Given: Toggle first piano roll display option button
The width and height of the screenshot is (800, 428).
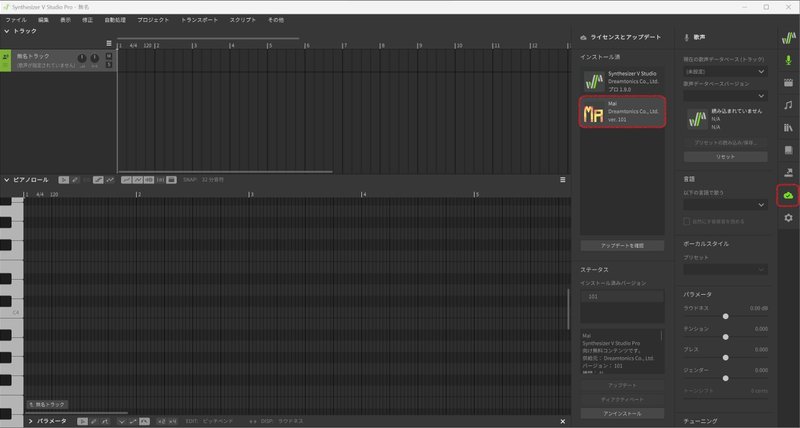Looking at the screenshot, I should pyautogui.click(x=126, y=180).
